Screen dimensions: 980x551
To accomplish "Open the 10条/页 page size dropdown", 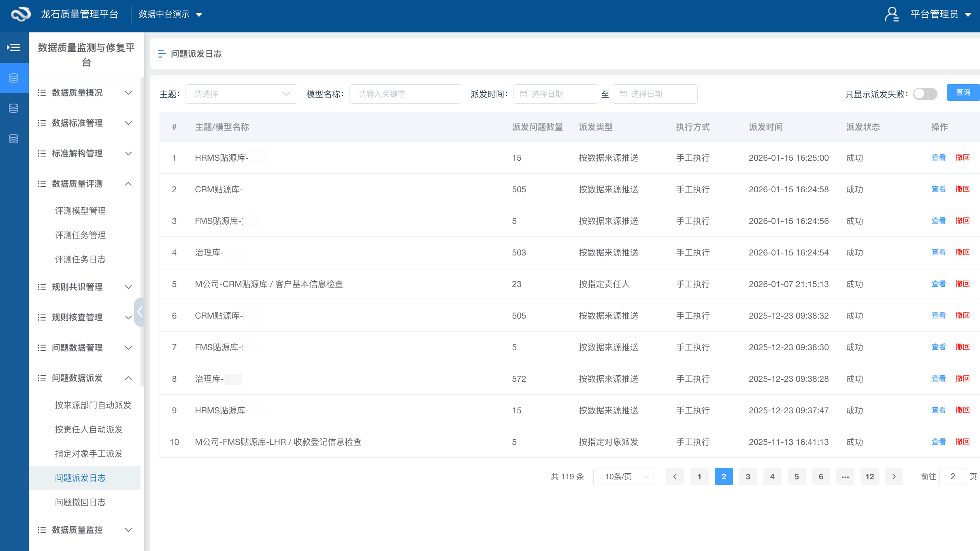I will tap(623, 477).
